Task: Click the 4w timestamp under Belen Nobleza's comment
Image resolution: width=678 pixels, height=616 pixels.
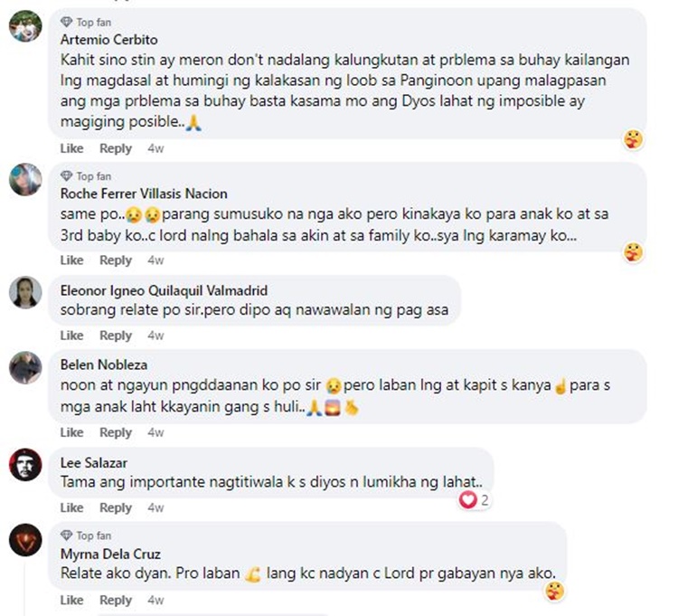Action: [155, 432]
